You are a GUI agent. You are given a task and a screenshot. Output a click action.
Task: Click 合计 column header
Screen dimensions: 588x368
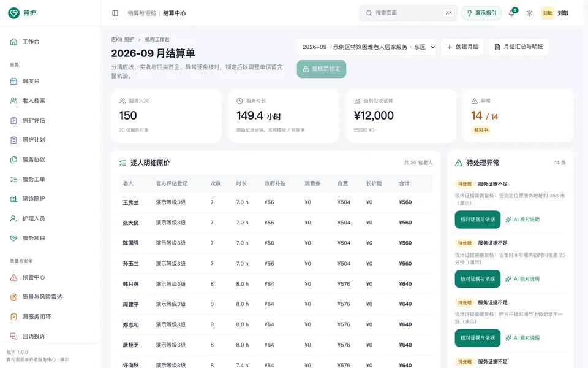pos(404,183)
